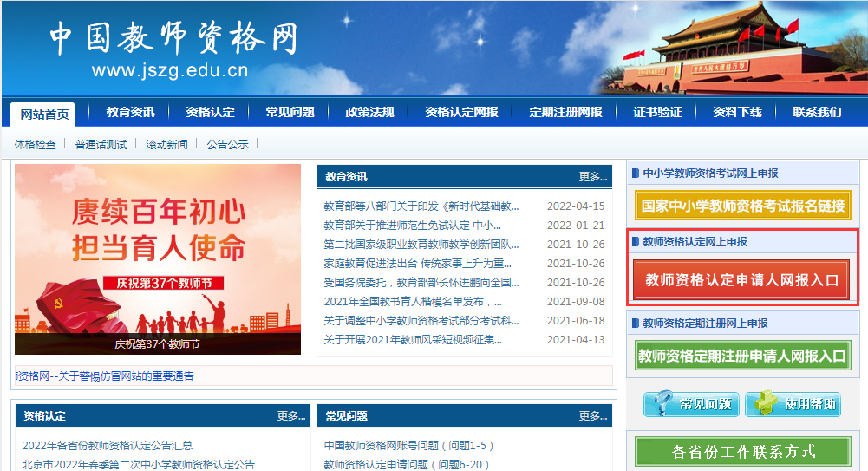The width and height of the screenshot is (868, 471).
Task: Open 北京市2022年春季第二次中小学教师资格认定公告
Action: 139,464
